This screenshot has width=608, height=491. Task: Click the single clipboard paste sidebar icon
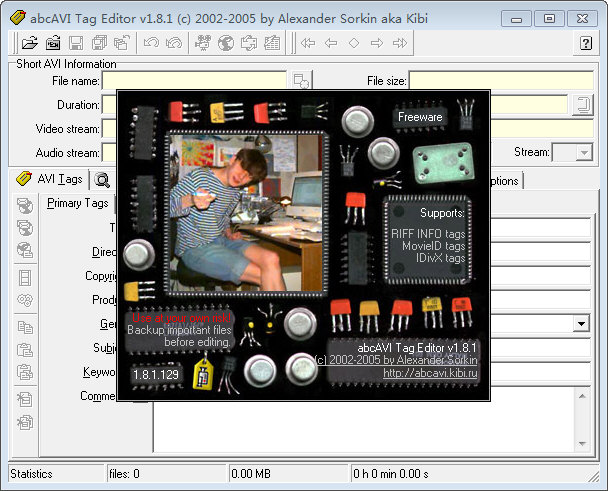[x=25, y=350]
